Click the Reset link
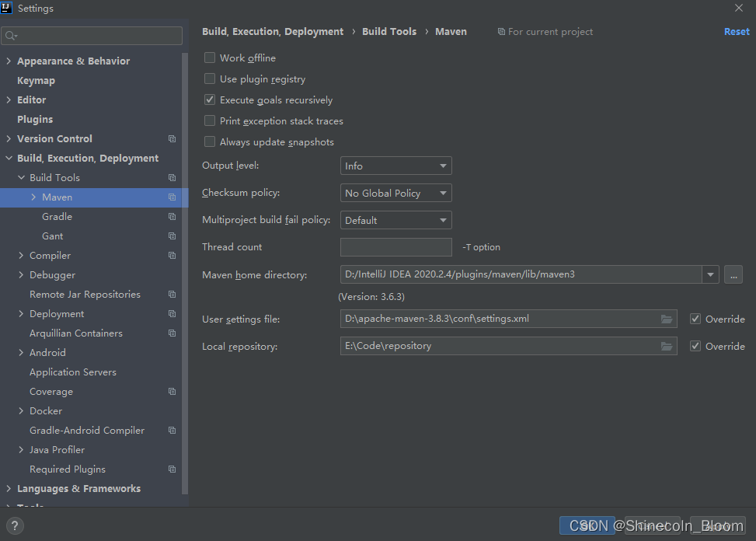756x541 pixels. tap(737, 31)
